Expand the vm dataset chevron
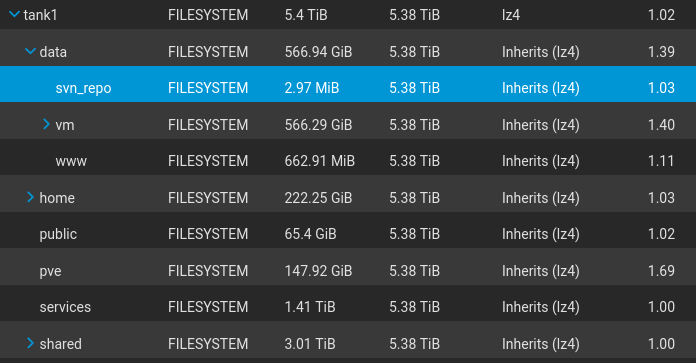This screenshot has width=696, height=363. 46,124
